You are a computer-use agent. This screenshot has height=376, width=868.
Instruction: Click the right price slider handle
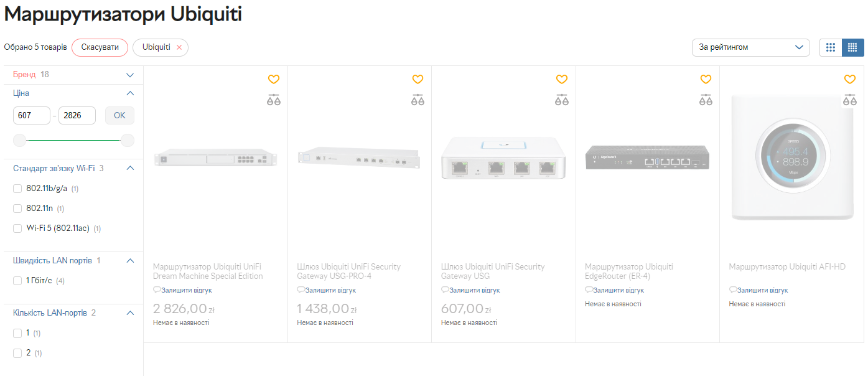128,141
